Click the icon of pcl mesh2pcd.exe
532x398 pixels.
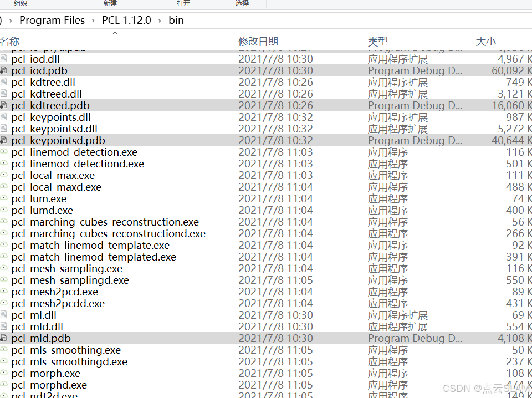[x=3, y=292]
